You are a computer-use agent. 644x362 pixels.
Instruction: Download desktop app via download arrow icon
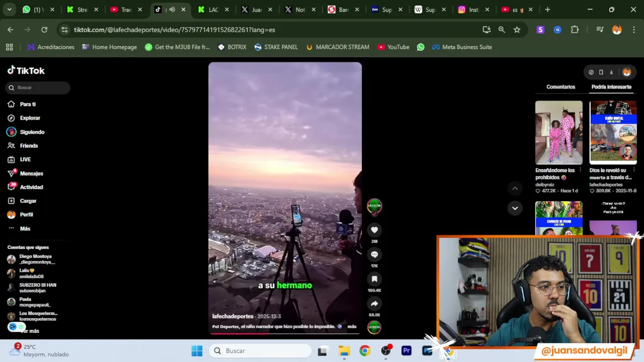tap(611, 72)
